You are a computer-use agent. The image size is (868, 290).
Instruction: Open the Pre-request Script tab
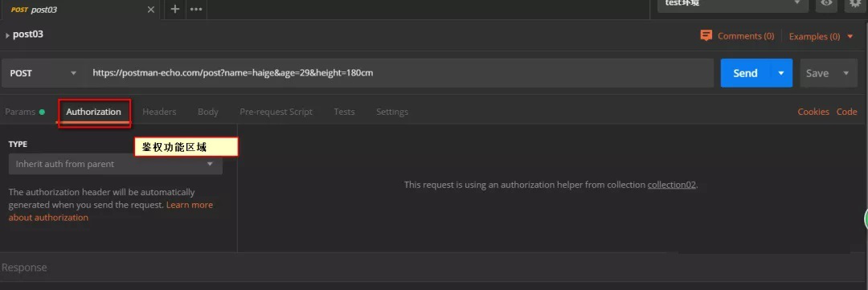tap(276, 112)
